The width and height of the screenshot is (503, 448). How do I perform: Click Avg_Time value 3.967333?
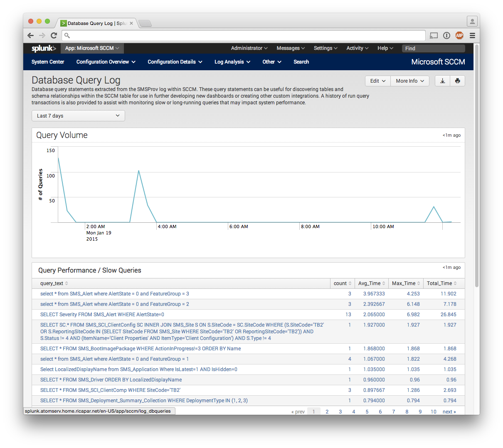(374, 294)
